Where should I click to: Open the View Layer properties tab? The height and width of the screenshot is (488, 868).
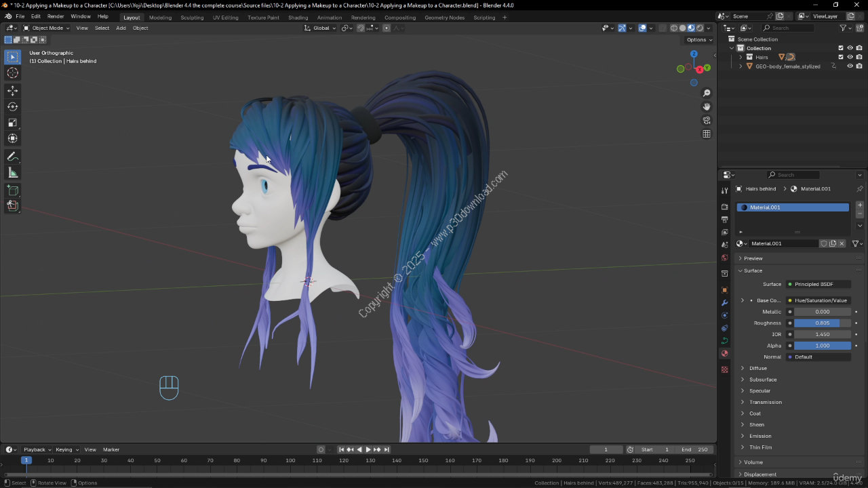coord(724,232)
